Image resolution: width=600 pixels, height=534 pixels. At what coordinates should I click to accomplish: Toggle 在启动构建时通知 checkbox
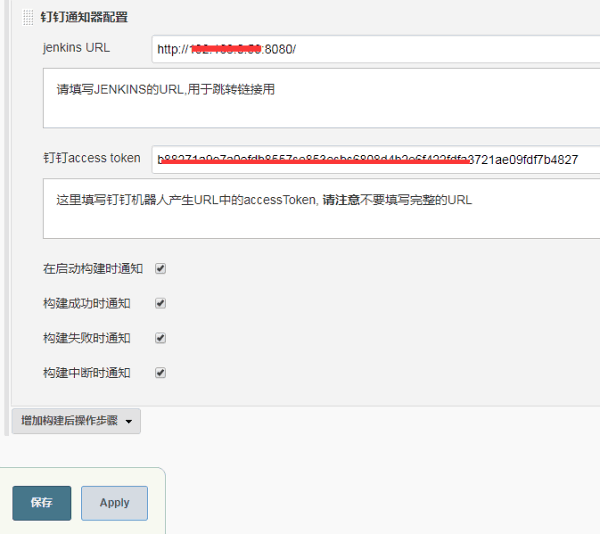[160, 269]
